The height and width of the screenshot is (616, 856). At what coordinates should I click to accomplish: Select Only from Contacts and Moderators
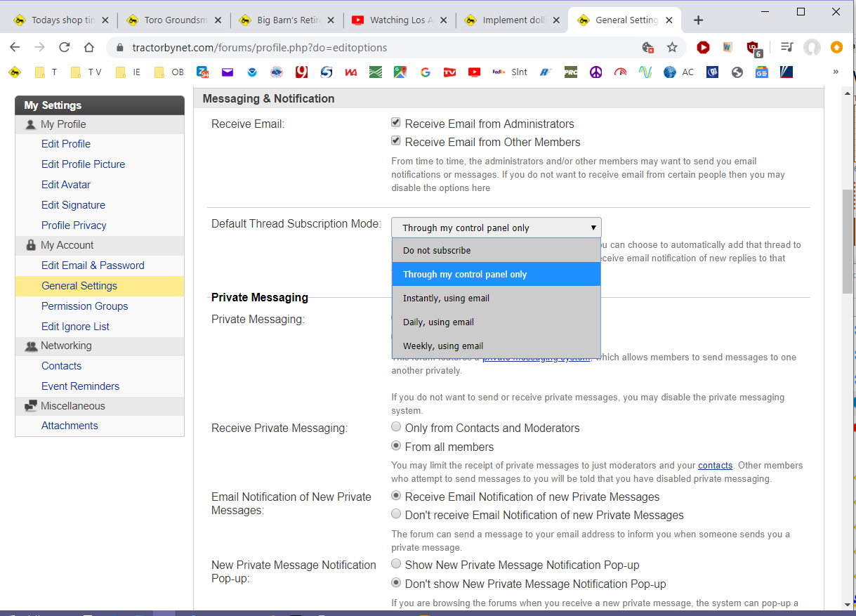(396, 427)
